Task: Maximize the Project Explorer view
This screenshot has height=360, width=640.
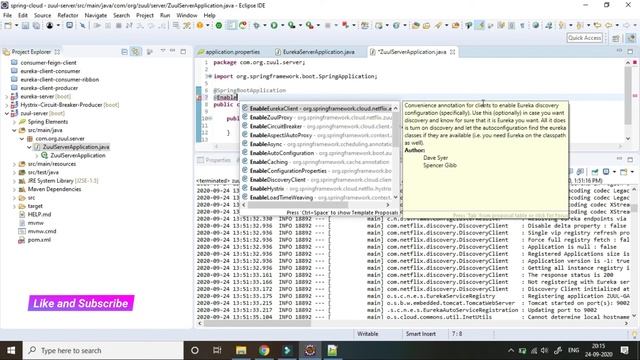Action: pyautogui.click(x=183, y=51)
